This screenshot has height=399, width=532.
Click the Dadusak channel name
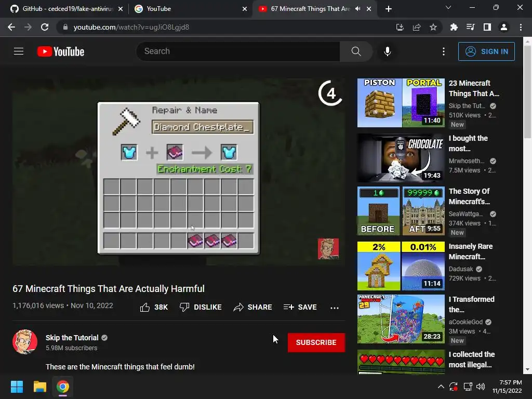point(461,269)
